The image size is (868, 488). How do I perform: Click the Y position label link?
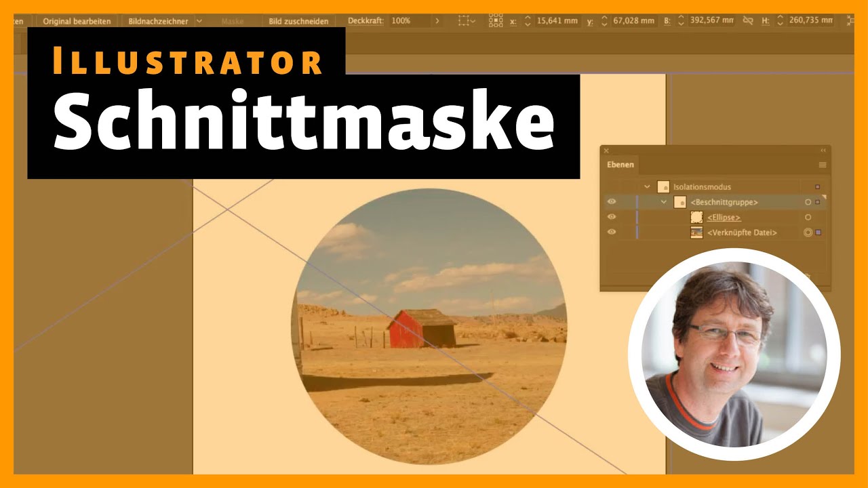point(589,22)
